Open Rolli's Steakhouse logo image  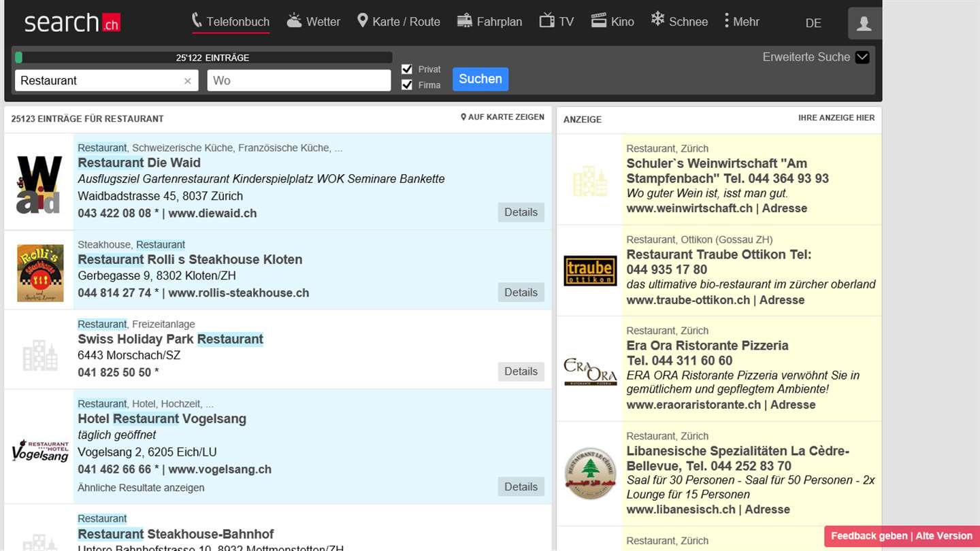coord(40,273)
